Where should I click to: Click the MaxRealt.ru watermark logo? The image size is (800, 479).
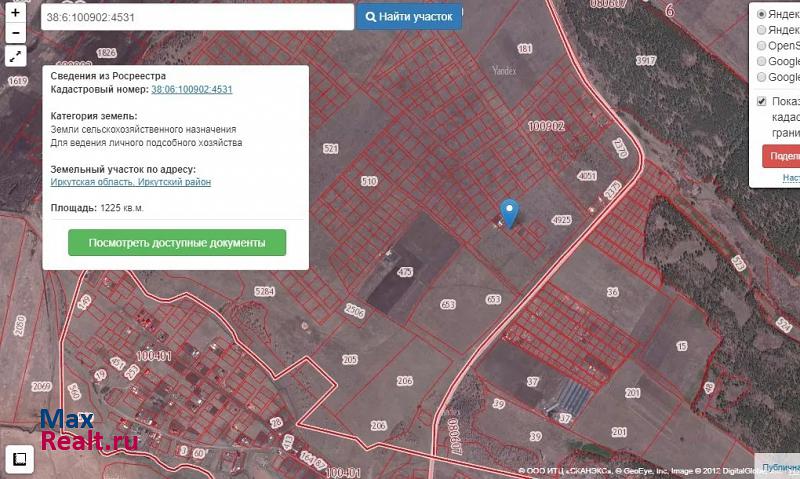[86, 430]
